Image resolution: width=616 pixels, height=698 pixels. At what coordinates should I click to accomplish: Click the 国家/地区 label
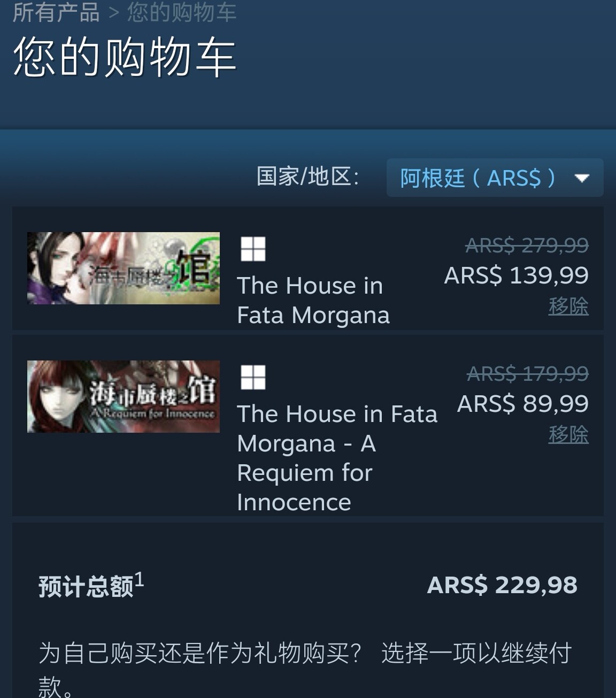[x=308, y=177]
